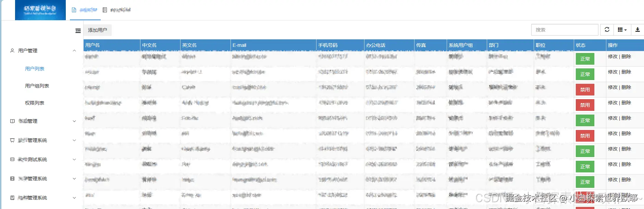The width and height of the screenshot is (644, 209).
Task: Open the 用户管理 menu label
Action: click(x=28, y=51)
